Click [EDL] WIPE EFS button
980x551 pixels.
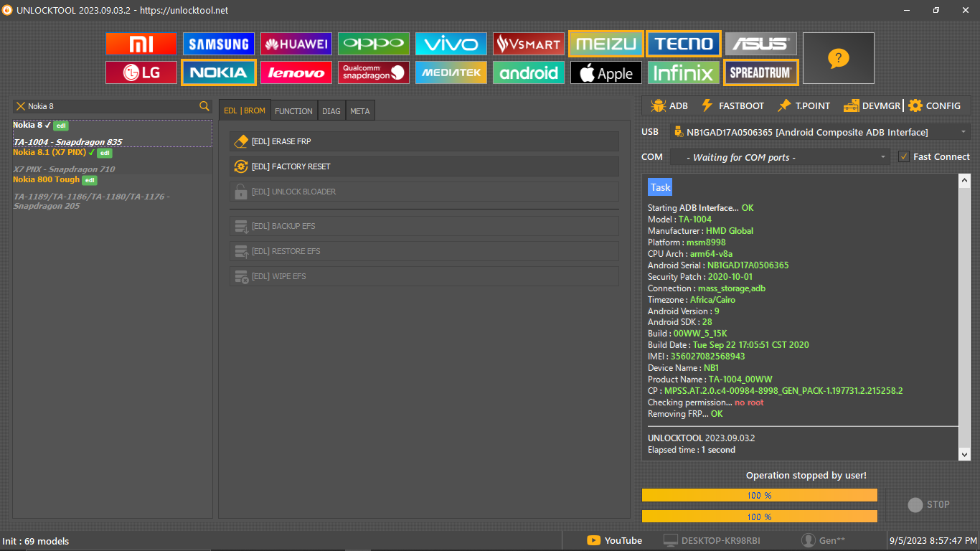424,276
